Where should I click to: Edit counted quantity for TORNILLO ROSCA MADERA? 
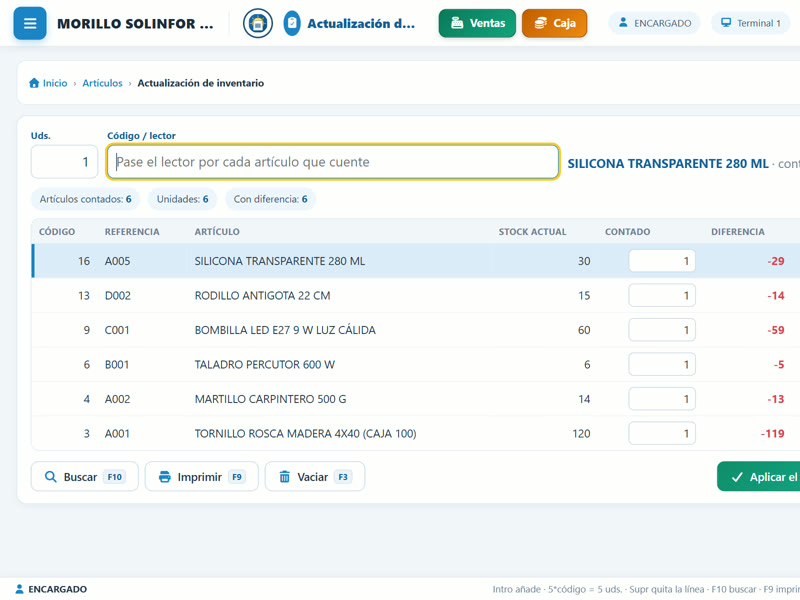click(x=662, y=434)
